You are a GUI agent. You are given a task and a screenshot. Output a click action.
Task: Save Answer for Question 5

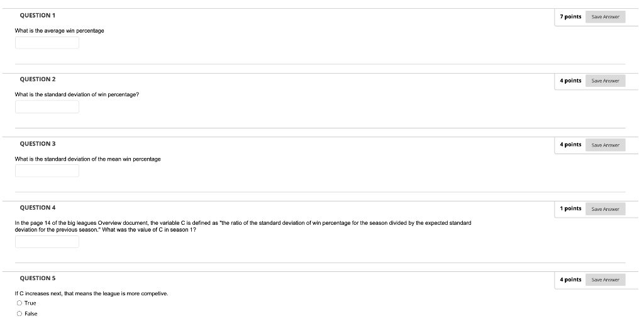pos(606,280)
